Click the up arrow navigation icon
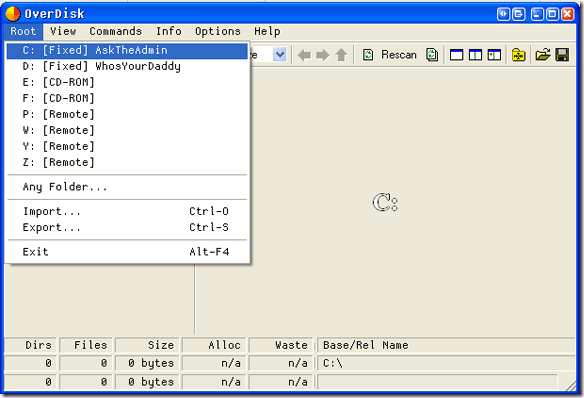Screen dimensions: 584x398 tap(341, 55)
